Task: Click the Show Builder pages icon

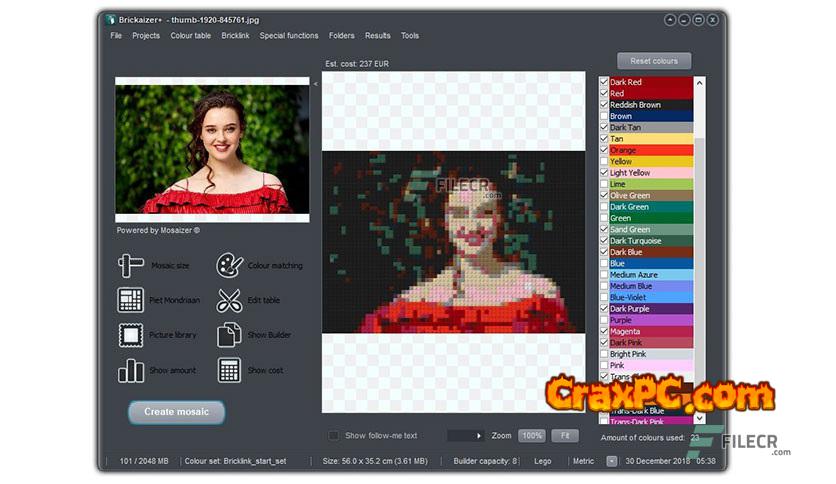Action: (x=230, y=335)
